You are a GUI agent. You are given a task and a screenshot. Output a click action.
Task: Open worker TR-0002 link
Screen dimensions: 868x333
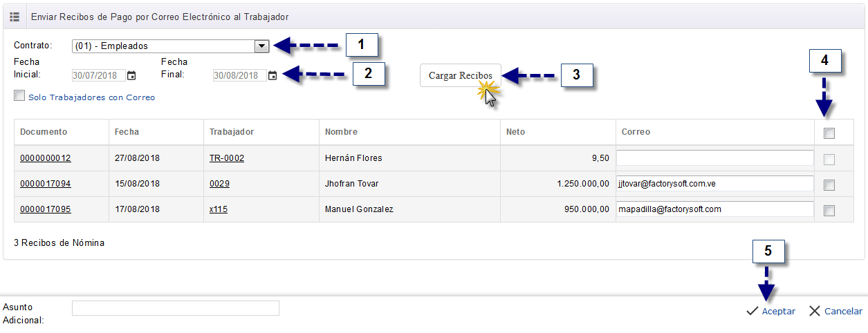[x=227, y=158]
